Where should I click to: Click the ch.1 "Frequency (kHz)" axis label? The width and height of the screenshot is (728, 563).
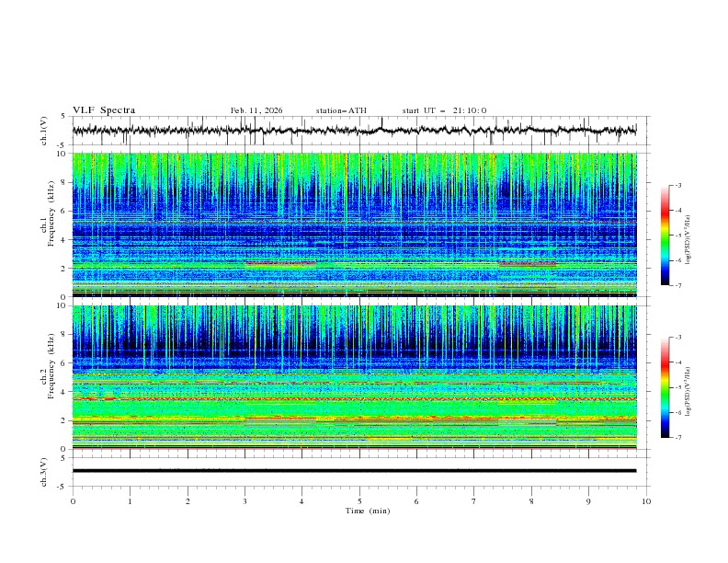(x=51, y=213)
